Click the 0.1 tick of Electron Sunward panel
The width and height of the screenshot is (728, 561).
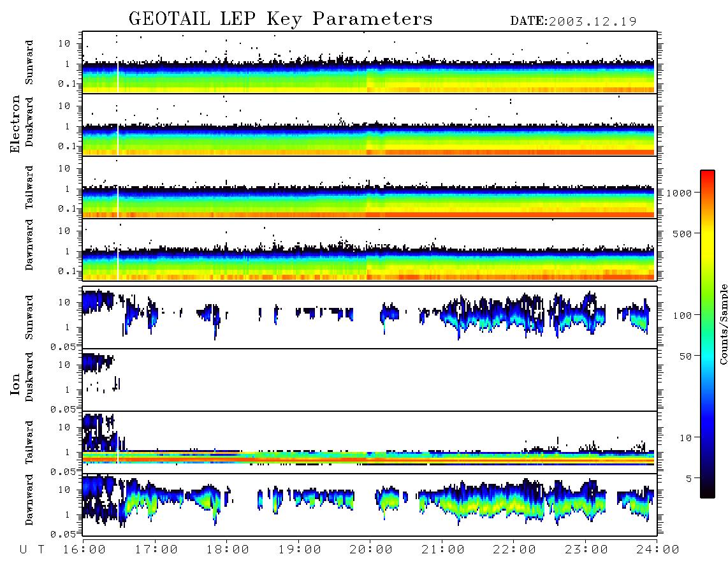coord(67,84)
